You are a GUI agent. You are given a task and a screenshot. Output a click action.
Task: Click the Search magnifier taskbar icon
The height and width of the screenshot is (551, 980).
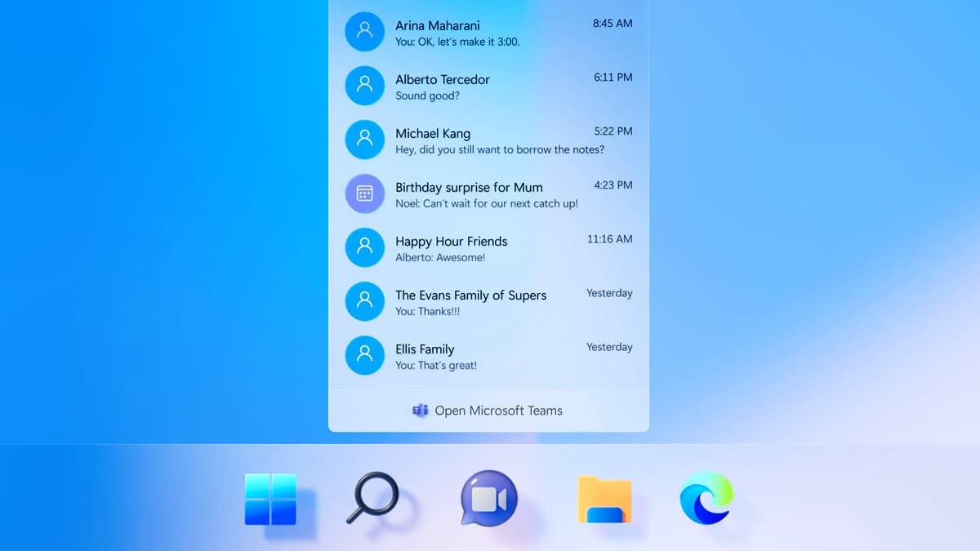coord(376,497)
